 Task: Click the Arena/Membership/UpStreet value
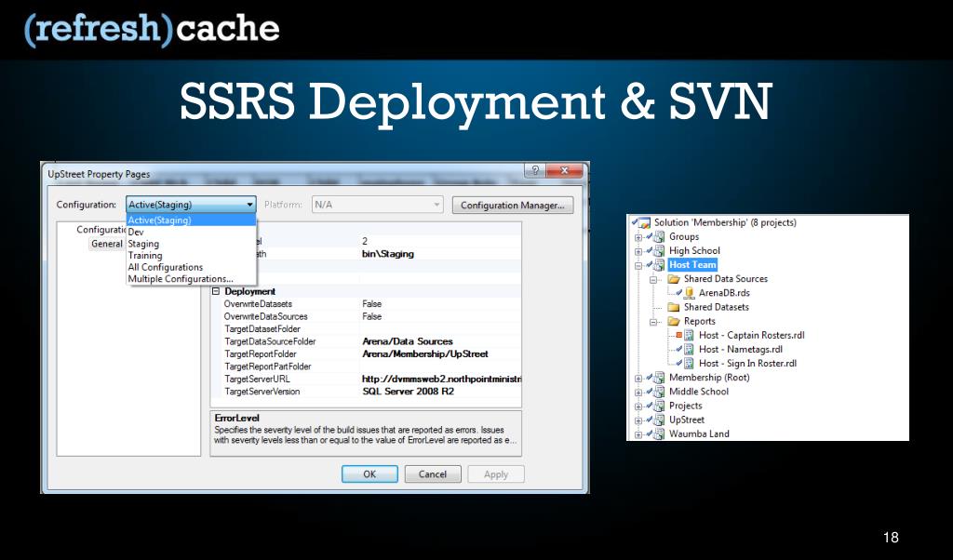coord(424,354)
